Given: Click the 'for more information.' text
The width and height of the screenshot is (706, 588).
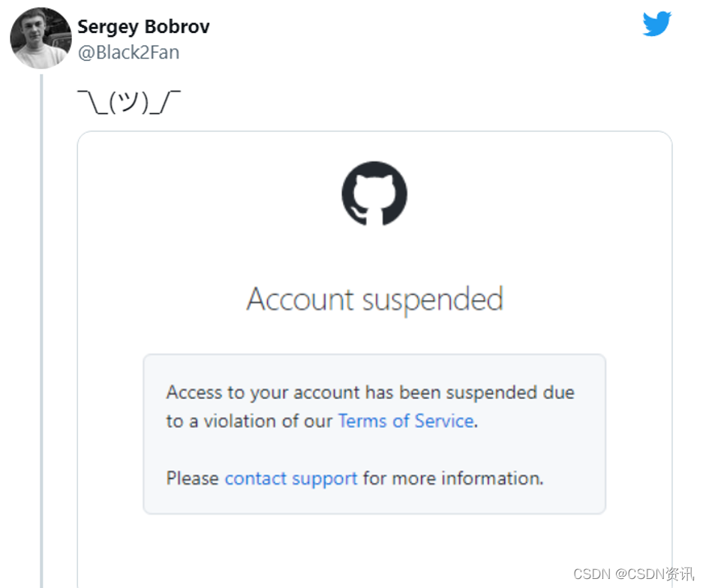Looking at the screenshot, I should (453, 478).
